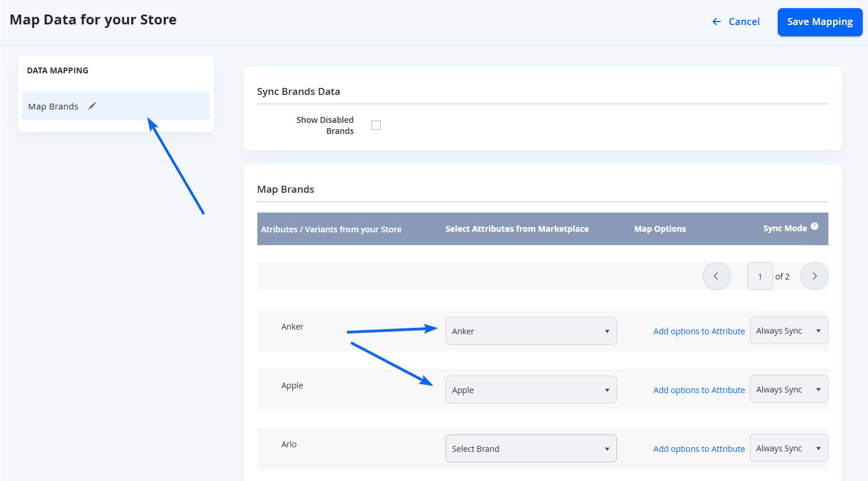Viewport: 868px width, 481px height.
Task: Click Add options to Attribute for Anker
Action: click(x=699, y=331)
